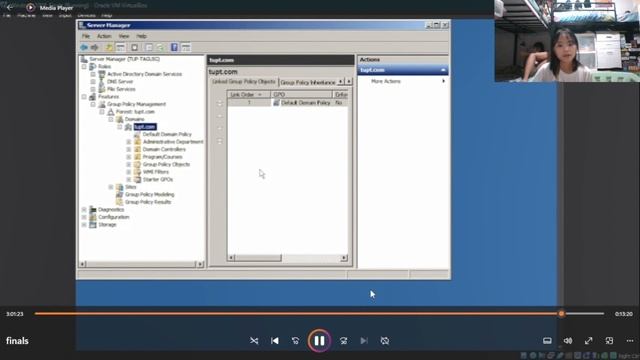Image resolution: width=640 pixels, height=360 pixels.
Task: Open the Help menu in Server Manager
Action: click(x=142, y=36)
